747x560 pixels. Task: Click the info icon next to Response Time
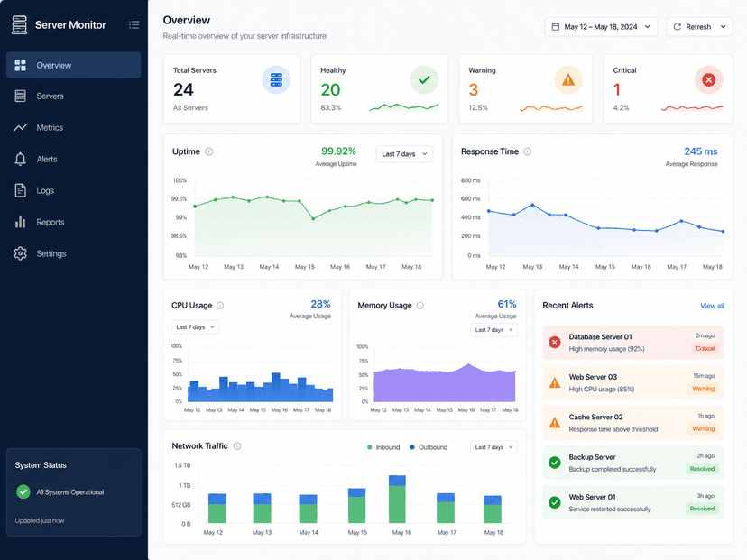(x=528, y=151)
